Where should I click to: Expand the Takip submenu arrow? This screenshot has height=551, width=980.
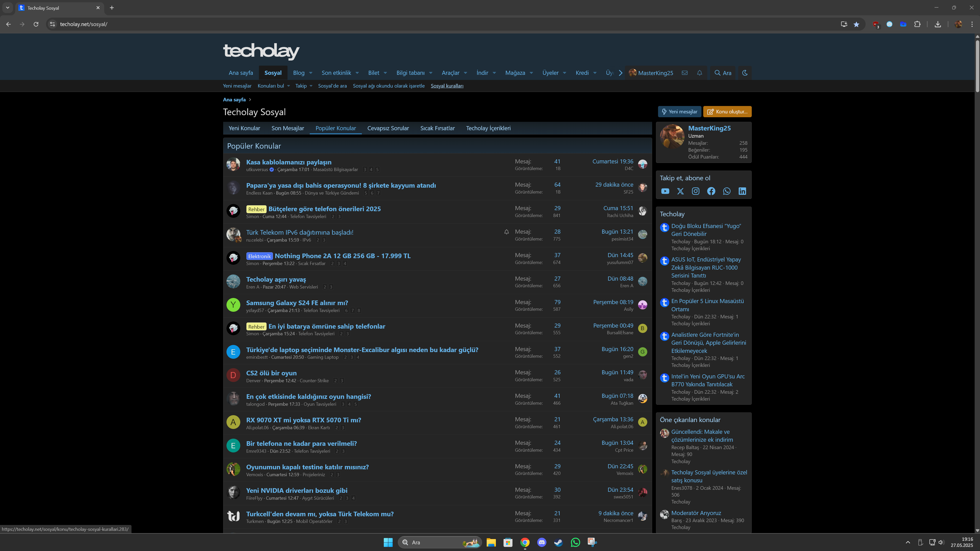[x=311, y=86]
